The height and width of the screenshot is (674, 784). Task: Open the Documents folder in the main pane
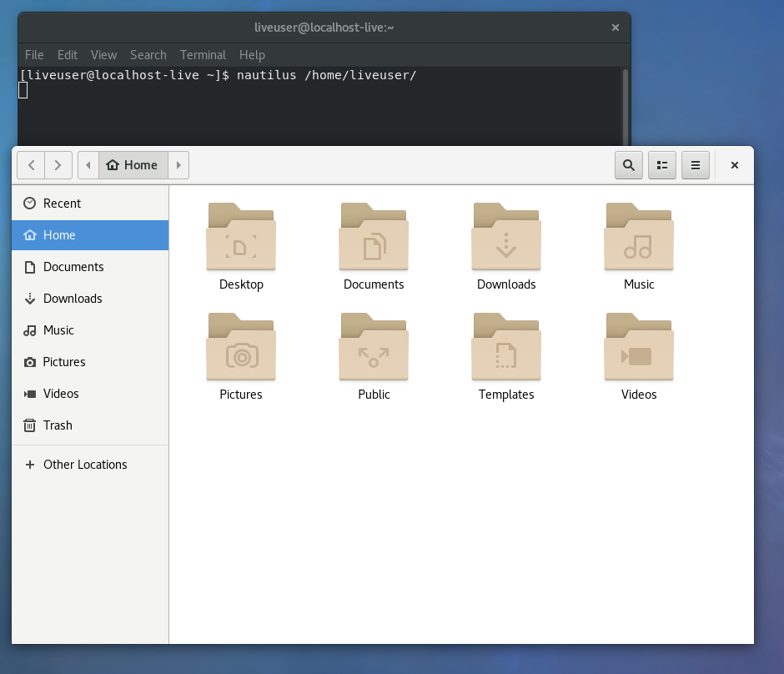[374, 237]
